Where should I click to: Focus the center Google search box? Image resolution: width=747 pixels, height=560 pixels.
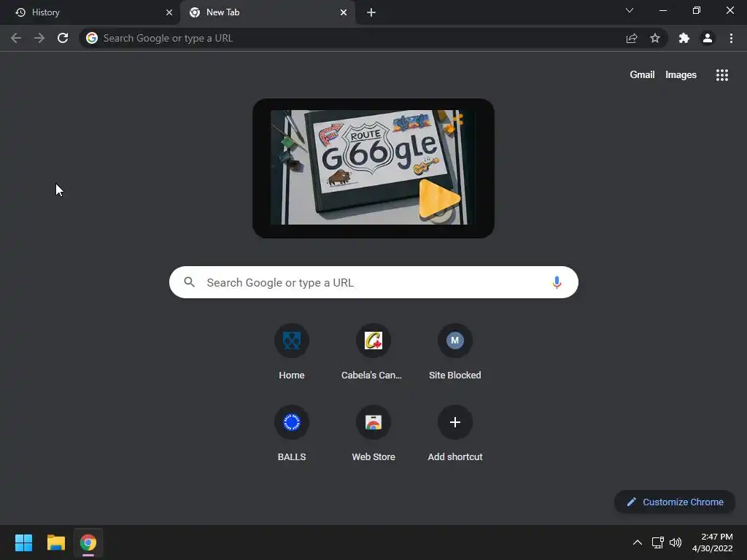pos(374,282)
